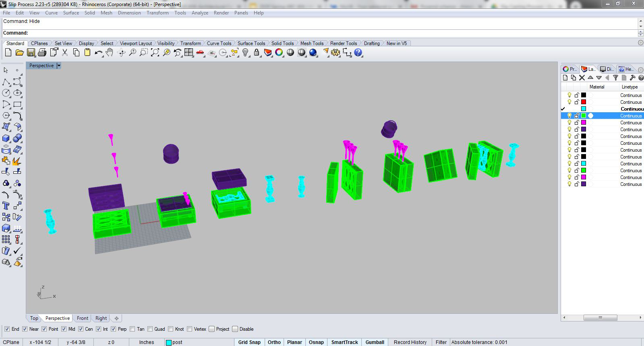
Task: Open the four-viewport layout icon
Action: (x=188, y=53)
